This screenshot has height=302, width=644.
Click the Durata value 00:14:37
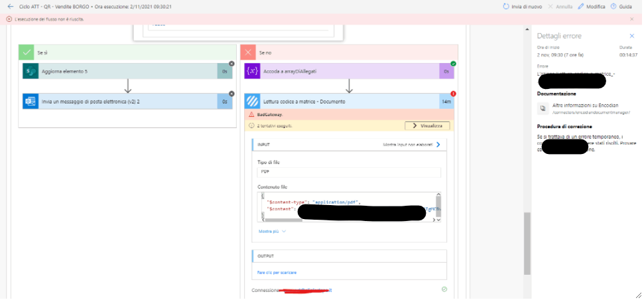tap(628, 54)
